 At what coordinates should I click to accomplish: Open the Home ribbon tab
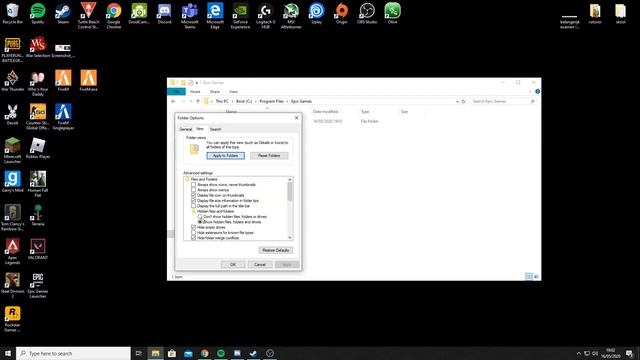pyautogui.click(x=195, y=91)
